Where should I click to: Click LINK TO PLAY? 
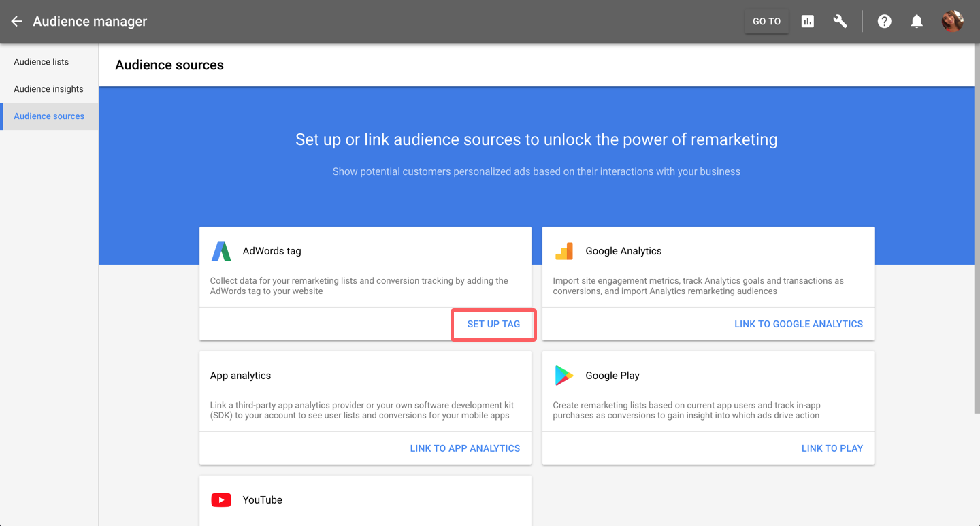click(832, 448)
